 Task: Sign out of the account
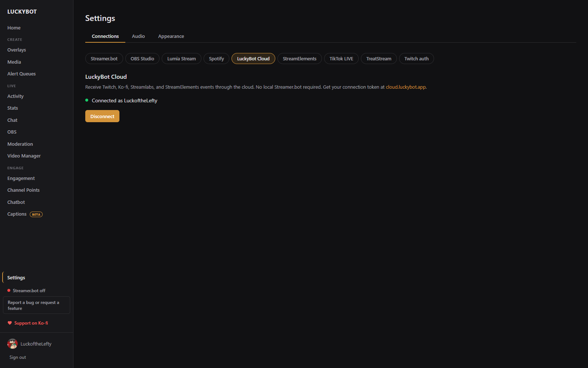pyautogui.click(x=18, y=357)
